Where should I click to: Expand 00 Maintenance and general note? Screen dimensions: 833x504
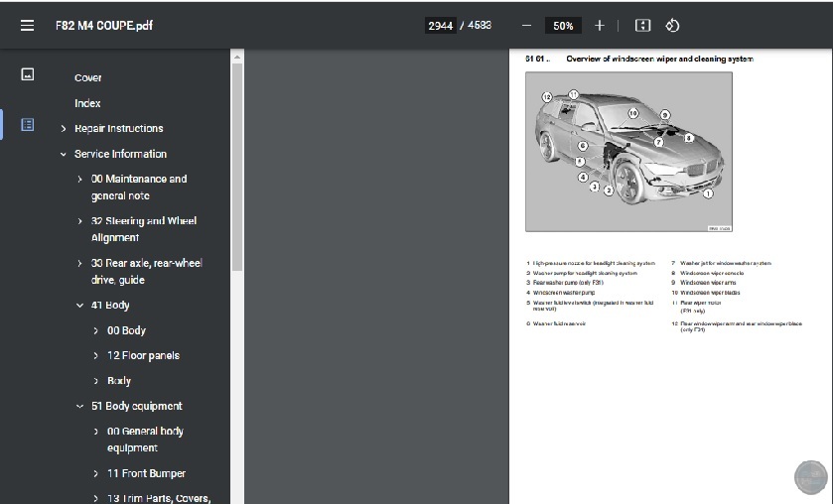(79, 179)
